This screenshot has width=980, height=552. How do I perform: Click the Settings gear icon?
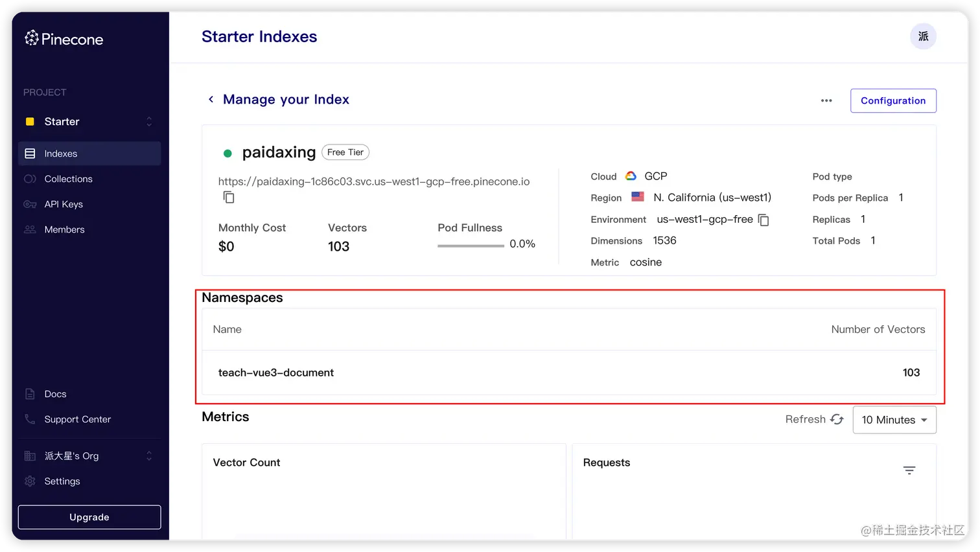coord(30,481)
